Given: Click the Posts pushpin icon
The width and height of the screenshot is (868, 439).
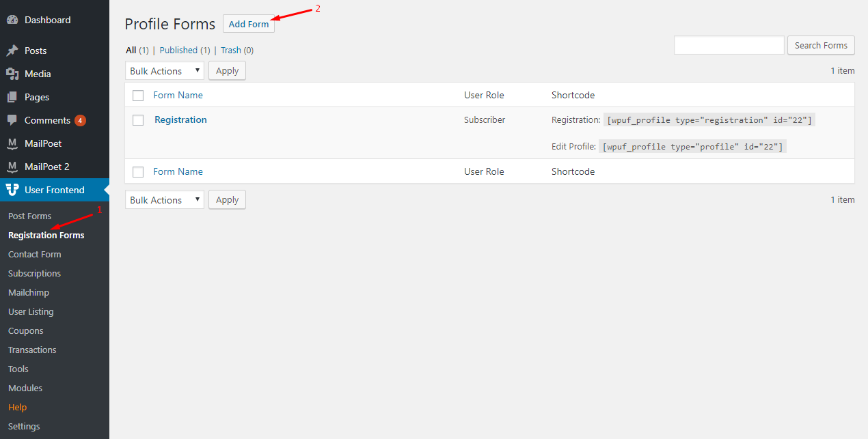Looking at the screenshot, I should (x=12, y=51).
